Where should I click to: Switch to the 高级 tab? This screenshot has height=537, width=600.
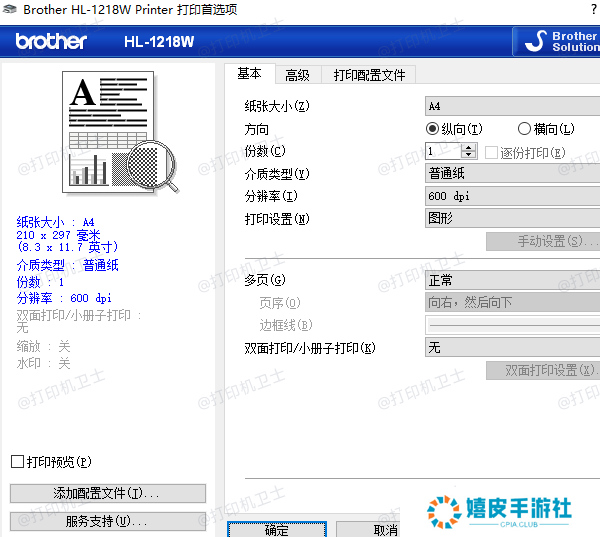click(298, 75)
